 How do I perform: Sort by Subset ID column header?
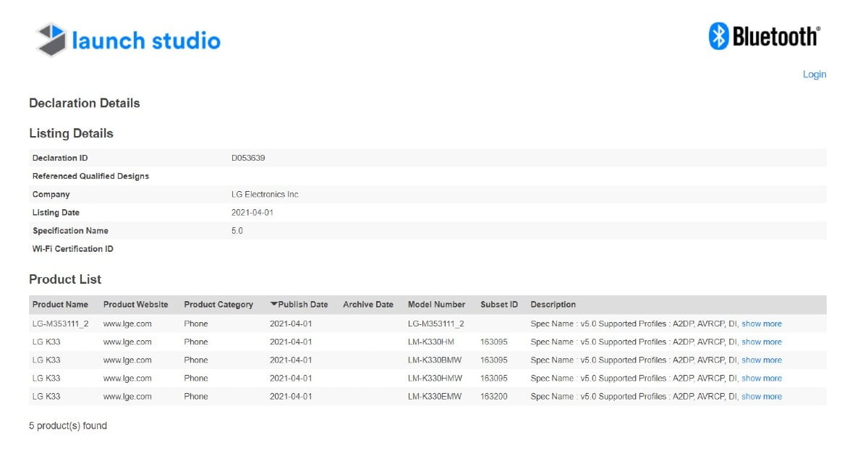pos(499,305)
